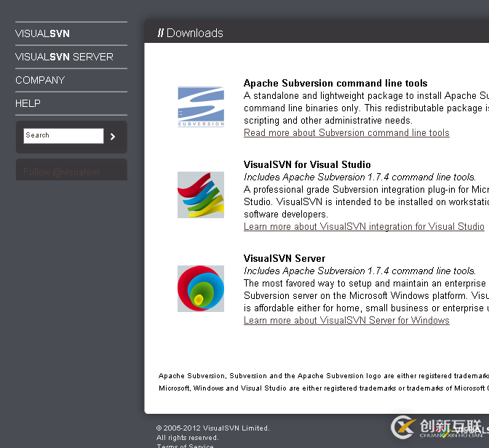This screenshot has height=448, width=489.
Task: Open the COMPANY menu item
Action: 40,80
